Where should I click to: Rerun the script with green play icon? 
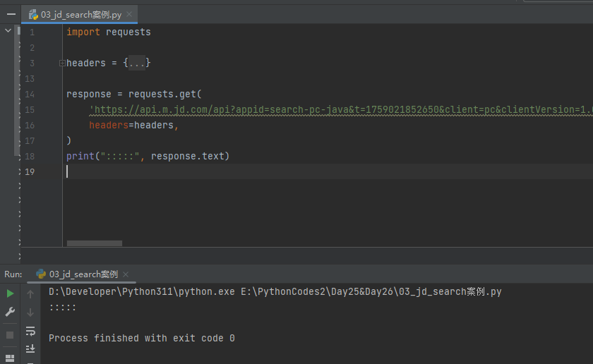tap(10, 293)
